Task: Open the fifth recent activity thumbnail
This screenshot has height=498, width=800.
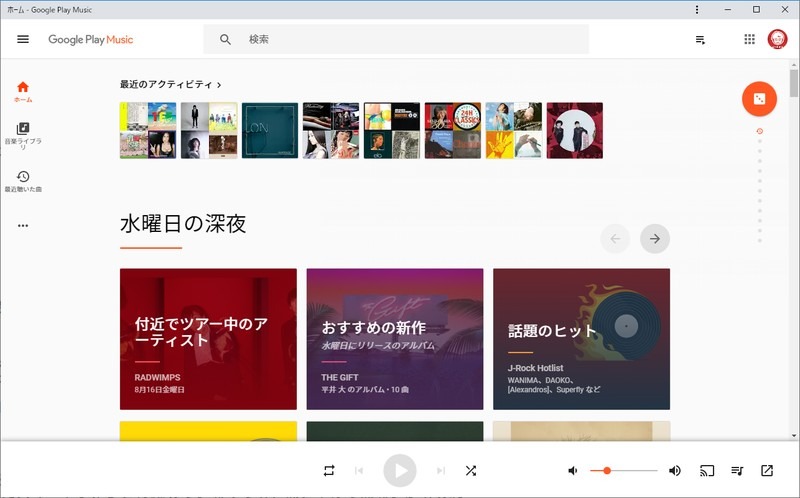Action: [x=392, y=130]
